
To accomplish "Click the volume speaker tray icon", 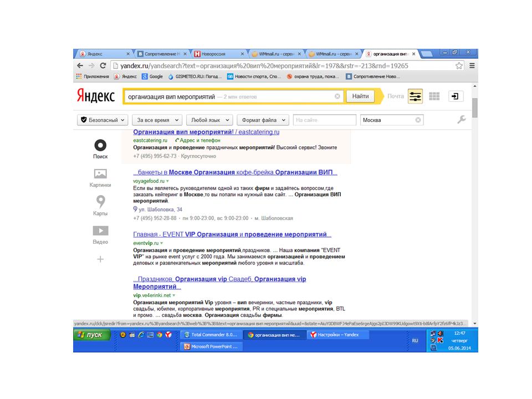I will [441, 334].
